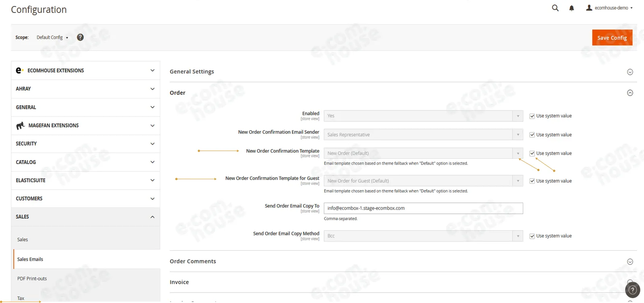Open the New Order (Default) template dropdown
The height and width of the screenshot is (303, 644).
[423, 153]
